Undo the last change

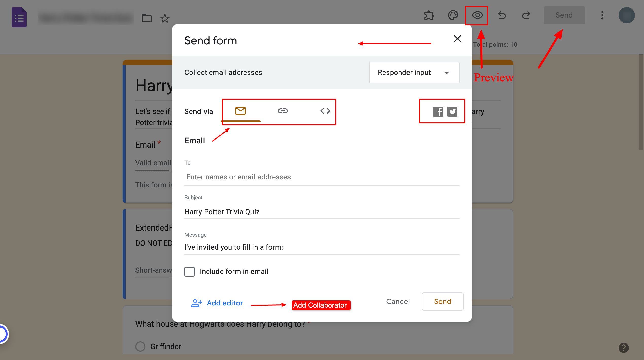502,15
